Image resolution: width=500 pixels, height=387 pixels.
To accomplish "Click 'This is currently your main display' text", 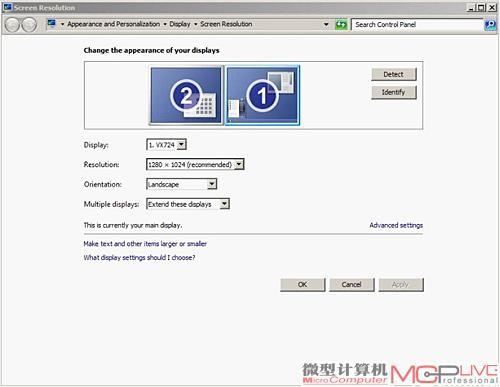I will [133, 225].
